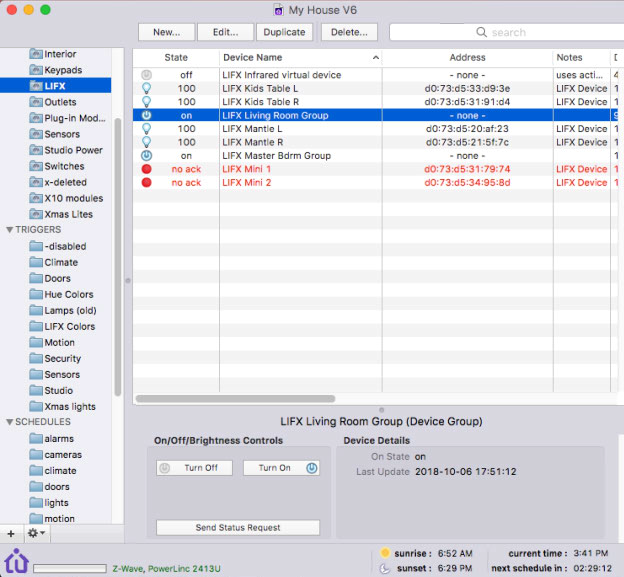Viewport: 624px width, 577px height.
Task: Click the state icon of LIFX Infrared virtual device
Action: click(x=146, y=75)
